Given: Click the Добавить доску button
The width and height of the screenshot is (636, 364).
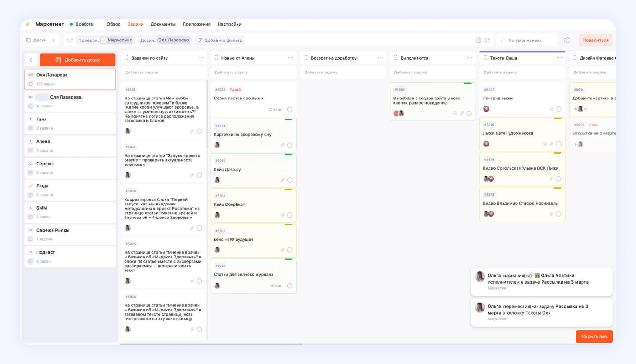Looking at the screenshot, I should pyautogui.click(x=78, y=60).
